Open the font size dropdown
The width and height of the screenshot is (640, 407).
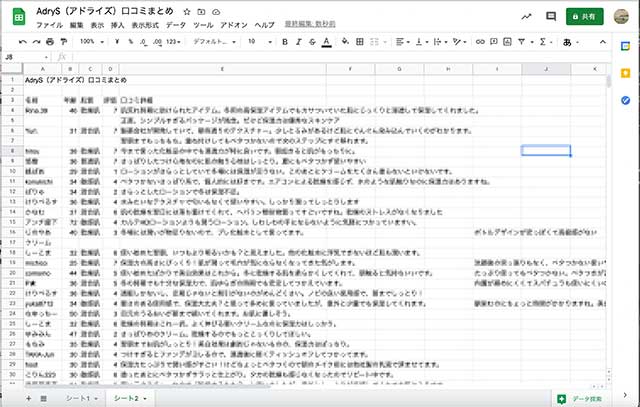point(260,42)
